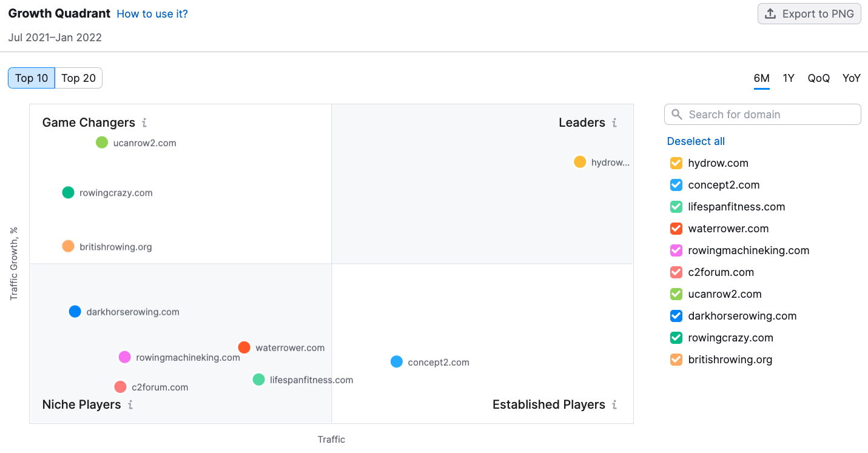Click the c2forum.com data point
The width and height of the screenshot is (868, 453).
[x=120, y=387]
